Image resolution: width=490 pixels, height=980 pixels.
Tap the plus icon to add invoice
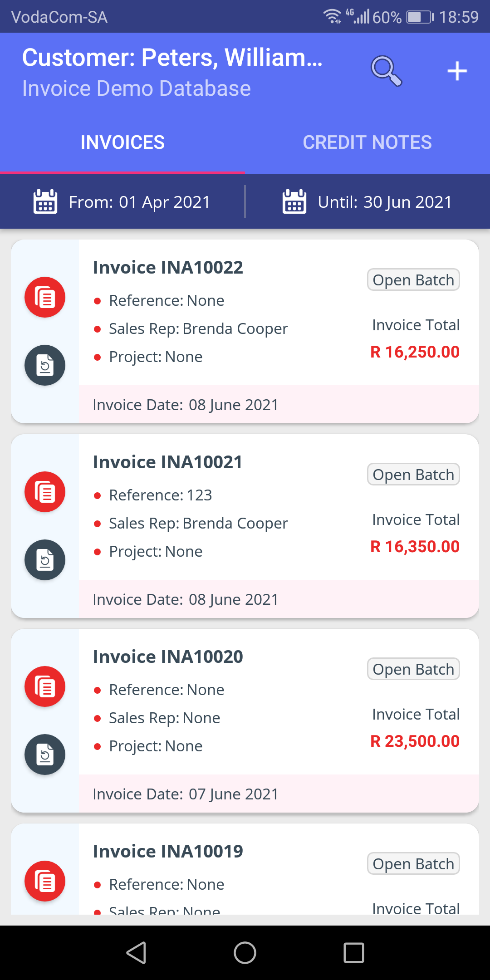457,71
